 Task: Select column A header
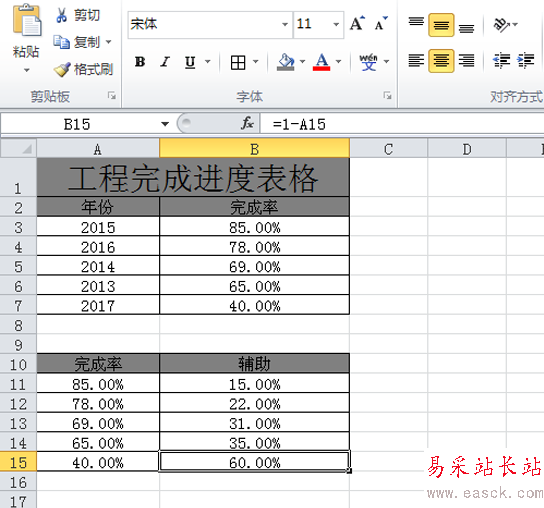point(98,149)
